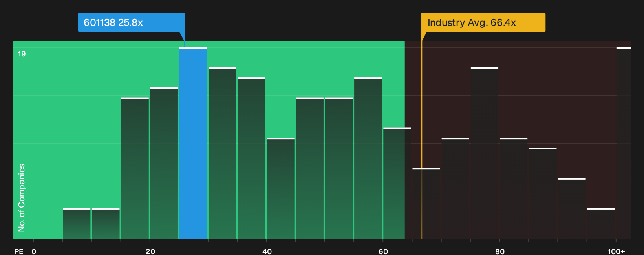
Task: Select the bar at PE 85-90
Action: (x=543, y=193)
